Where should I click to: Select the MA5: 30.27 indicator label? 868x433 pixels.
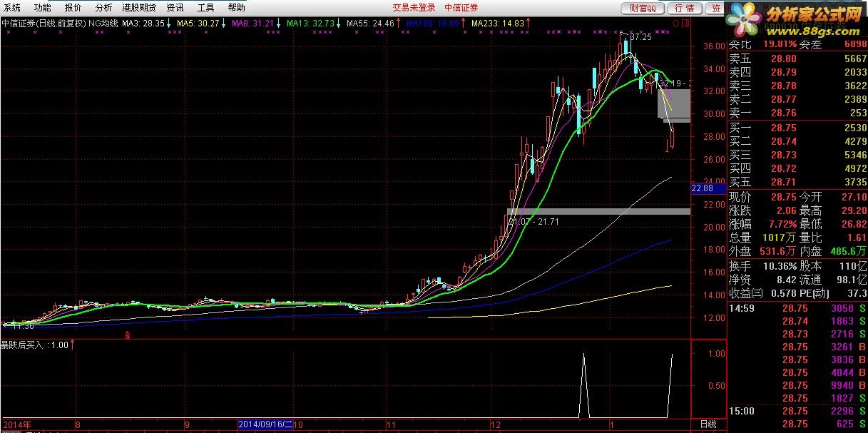point(198,23)
